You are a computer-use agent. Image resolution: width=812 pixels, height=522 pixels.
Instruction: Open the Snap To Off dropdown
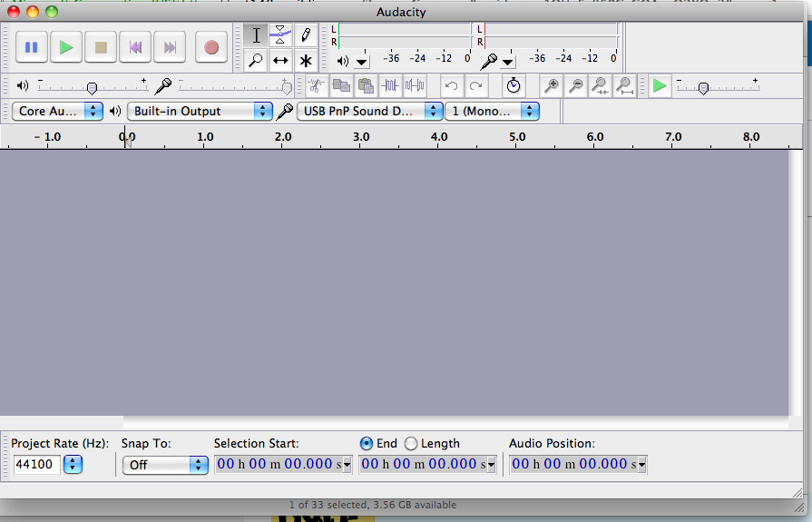point(165,465)
